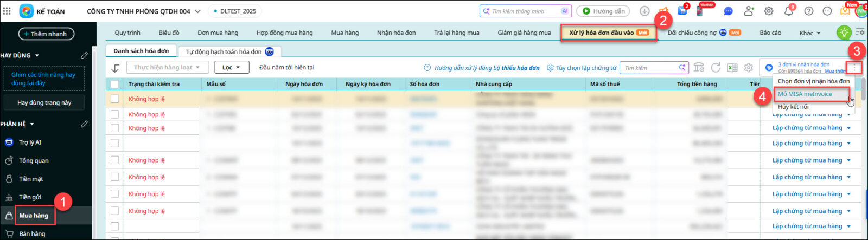Click the green lightbulb suggestions icon

click(x=843, y=33)
